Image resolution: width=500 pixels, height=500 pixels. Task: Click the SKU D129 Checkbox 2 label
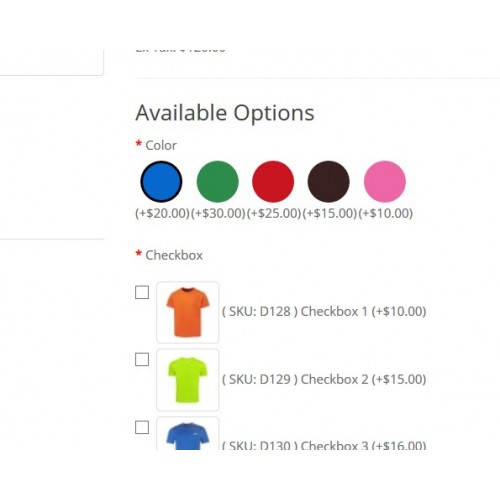(324, 379)
